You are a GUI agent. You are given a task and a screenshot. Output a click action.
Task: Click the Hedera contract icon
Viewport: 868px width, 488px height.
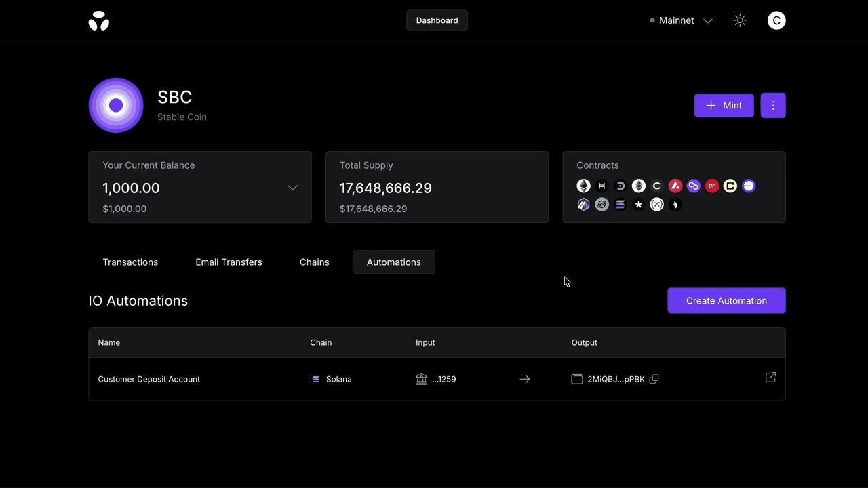601,186
